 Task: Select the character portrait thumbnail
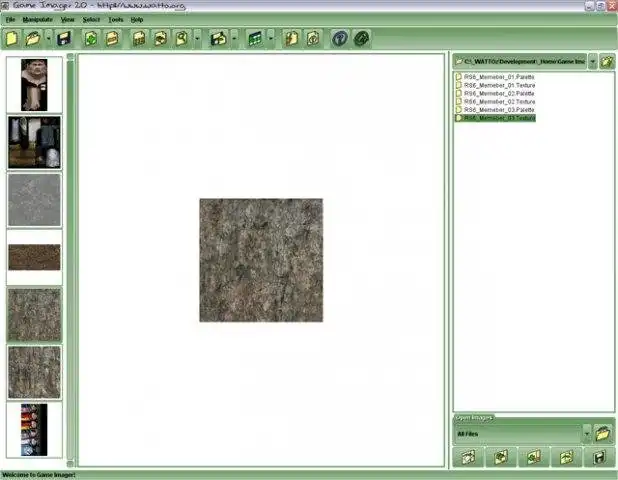(34, 85)
